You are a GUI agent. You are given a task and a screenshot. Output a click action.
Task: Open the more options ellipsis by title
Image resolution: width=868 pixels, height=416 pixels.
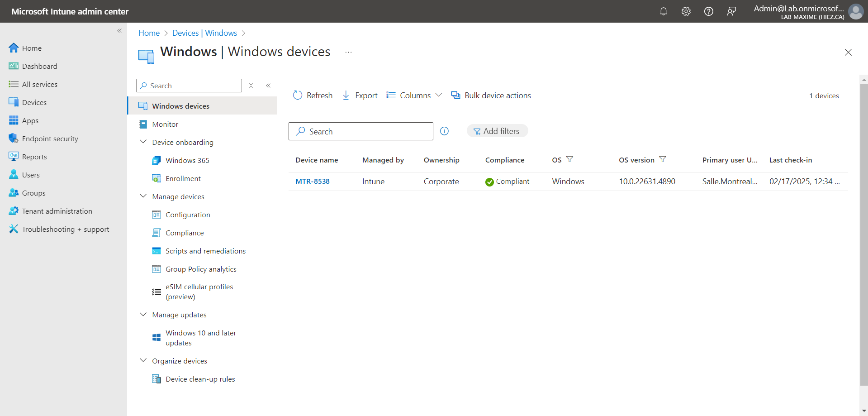point(348,52)
